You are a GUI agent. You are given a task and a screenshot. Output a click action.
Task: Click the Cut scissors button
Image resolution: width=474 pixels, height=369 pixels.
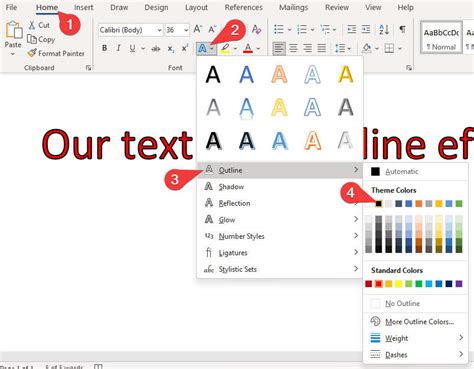click(39, 25)
